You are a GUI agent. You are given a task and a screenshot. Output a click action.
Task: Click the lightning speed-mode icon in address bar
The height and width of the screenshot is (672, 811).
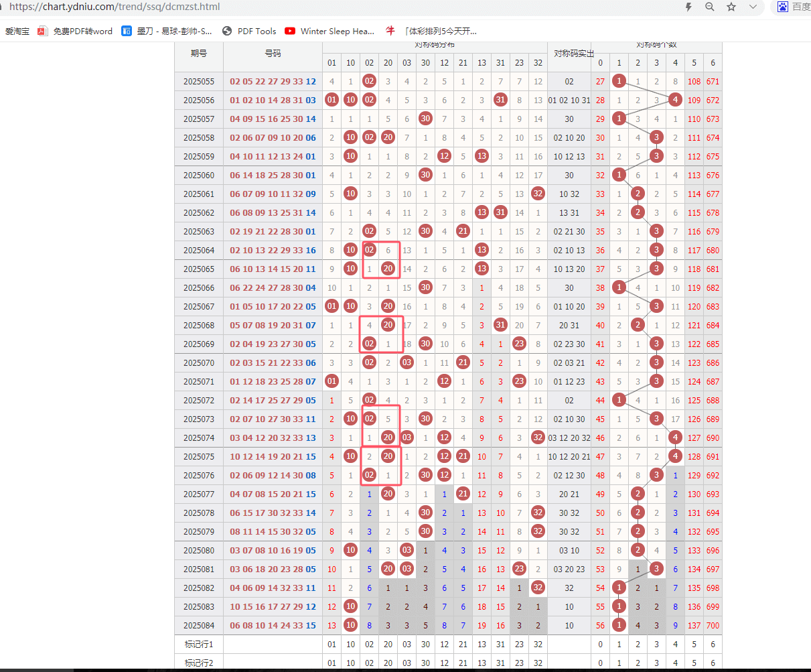688,7
